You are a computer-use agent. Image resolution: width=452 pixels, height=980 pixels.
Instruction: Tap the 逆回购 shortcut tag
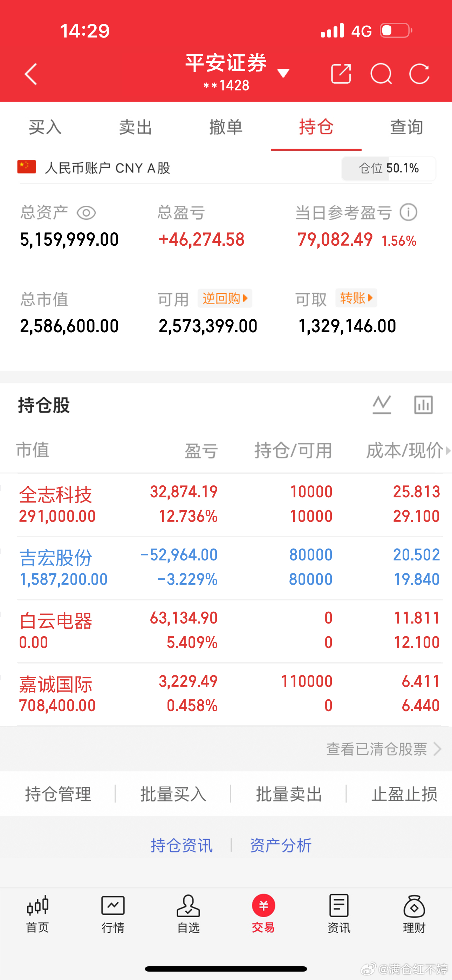225,298
